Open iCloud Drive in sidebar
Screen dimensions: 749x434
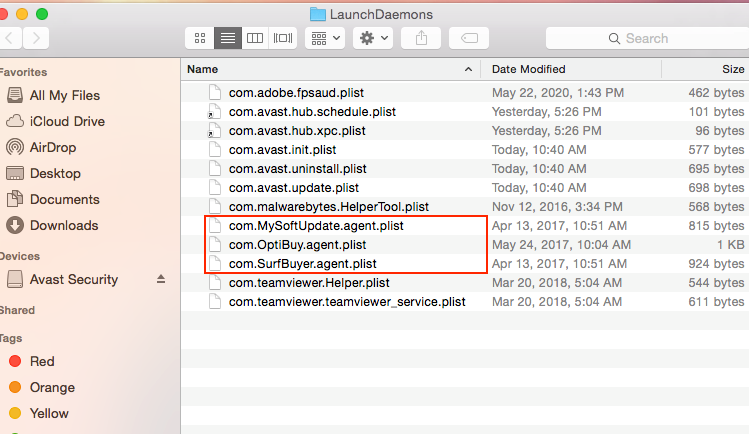coord(67,121)
